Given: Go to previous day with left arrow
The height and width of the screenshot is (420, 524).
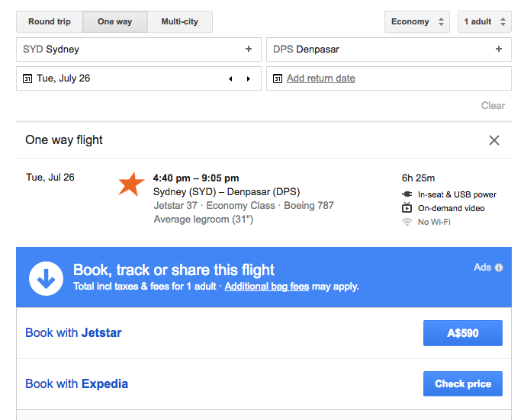Looking at the screenshot, I should [230, 79].
